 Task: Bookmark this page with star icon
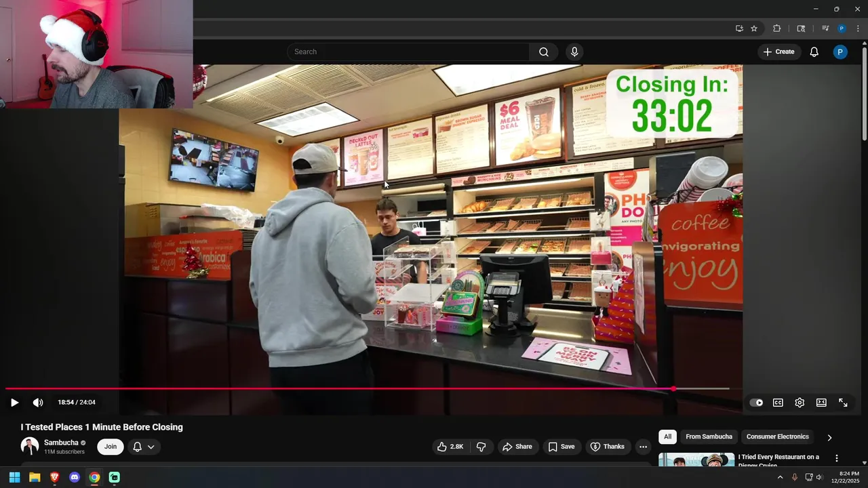pos(754,28)
